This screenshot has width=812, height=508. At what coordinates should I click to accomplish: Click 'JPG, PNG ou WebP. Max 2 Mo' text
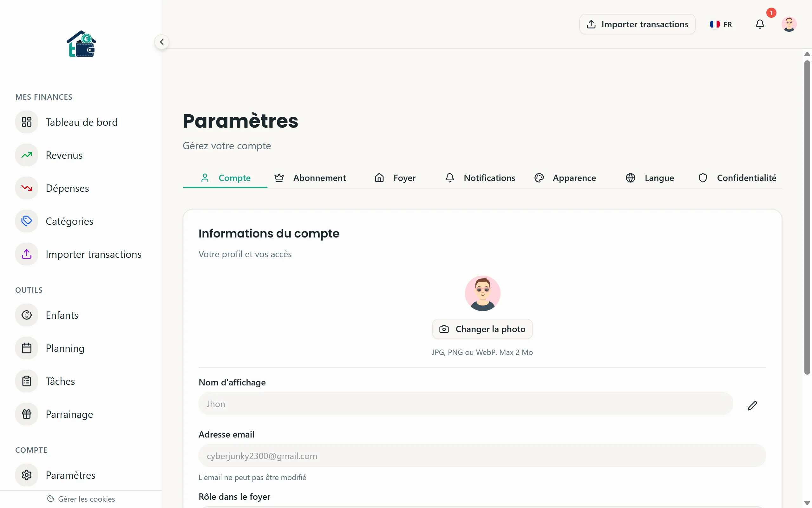pyautogui.click(x=482, y=352)
